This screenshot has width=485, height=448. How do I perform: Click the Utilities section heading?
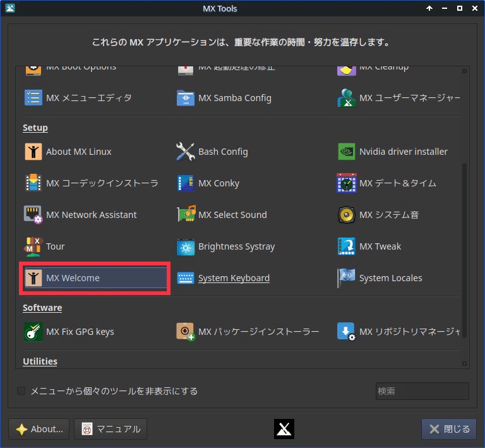point(40,361)
